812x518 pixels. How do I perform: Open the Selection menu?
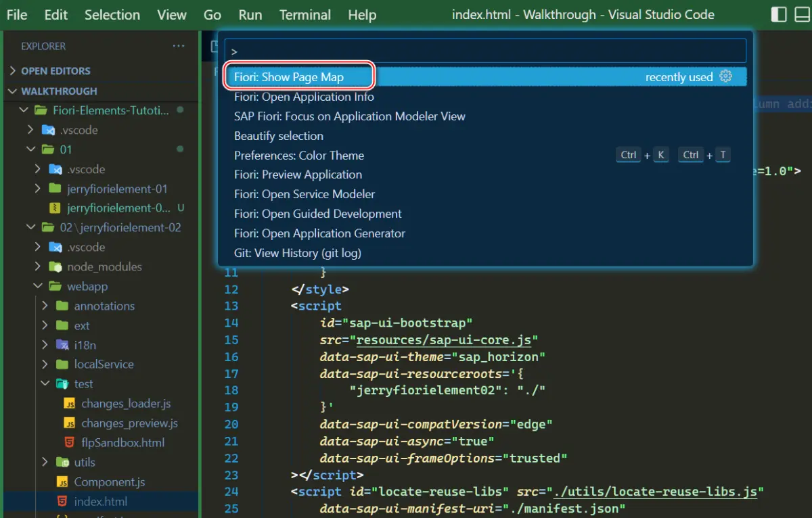[112, 14]
